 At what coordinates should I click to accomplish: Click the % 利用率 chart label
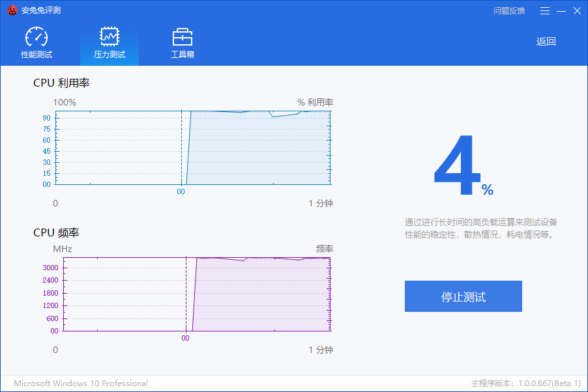click(x=315, y=102)
